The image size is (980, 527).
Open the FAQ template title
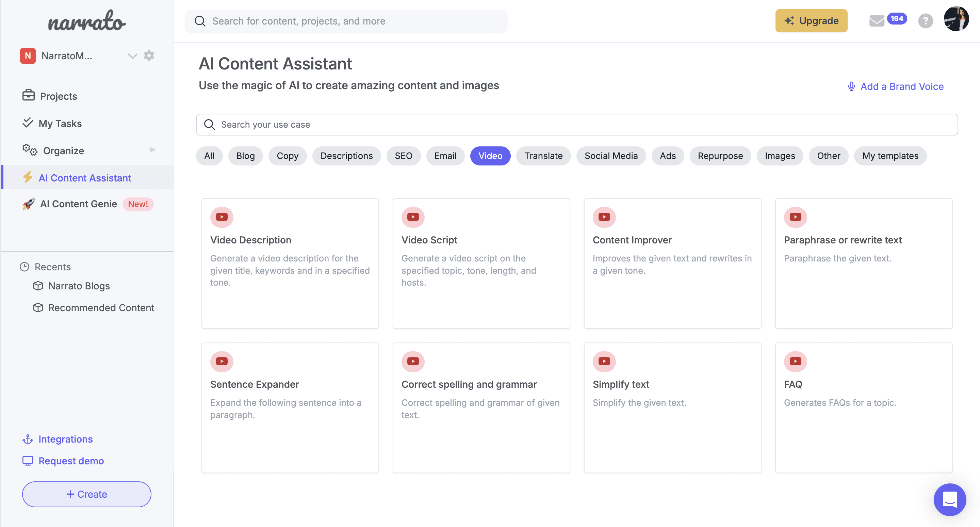click(x=793, y=384)
